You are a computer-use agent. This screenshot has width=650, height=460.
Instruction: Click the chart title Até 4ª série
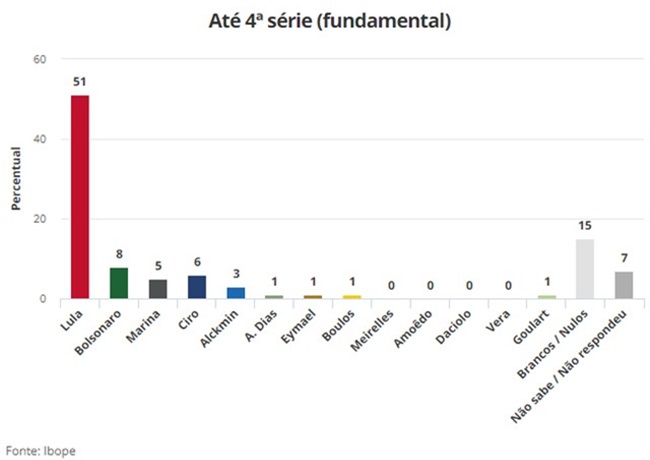tap(324, 21)
